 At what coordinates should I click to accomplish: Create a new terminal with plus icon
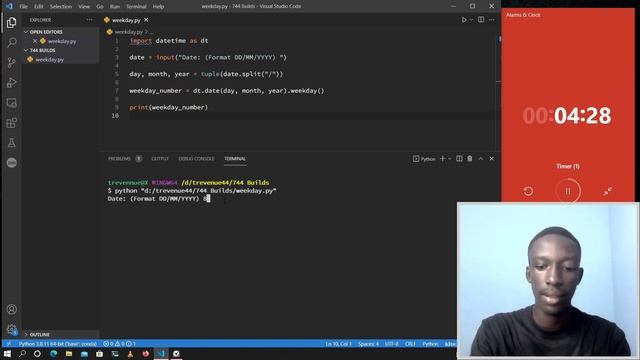click(x=442, y=158)
